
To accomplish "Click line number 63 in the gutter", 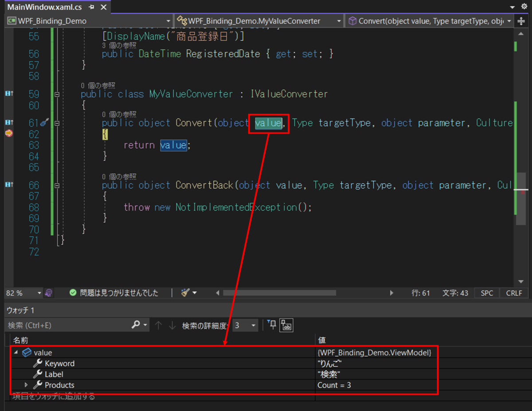I will 34,145.
